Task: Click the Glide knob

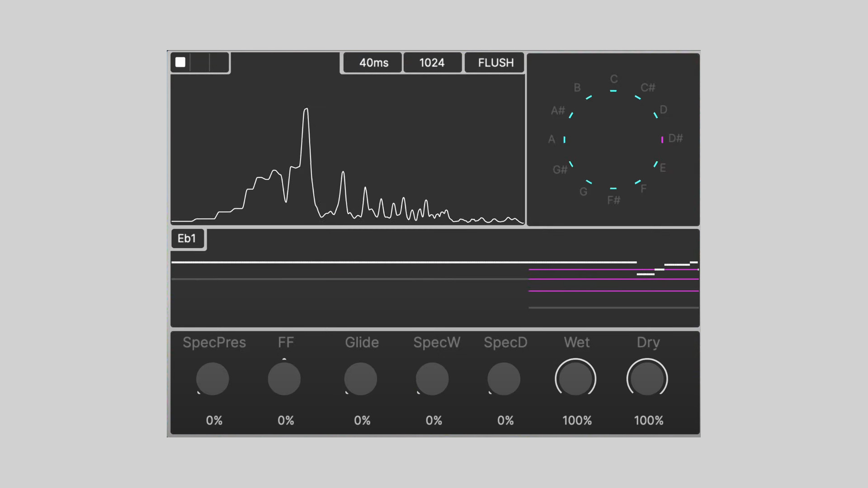Action: tap(361, 379)
